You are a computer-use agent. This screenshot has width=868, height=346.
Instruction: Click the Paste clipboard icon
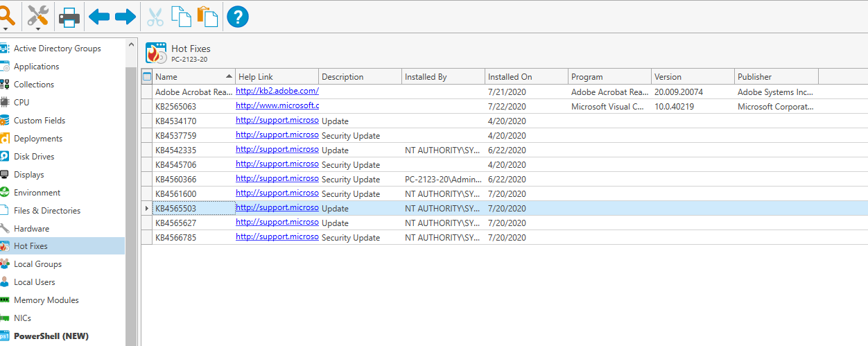(x=207, y=17)
